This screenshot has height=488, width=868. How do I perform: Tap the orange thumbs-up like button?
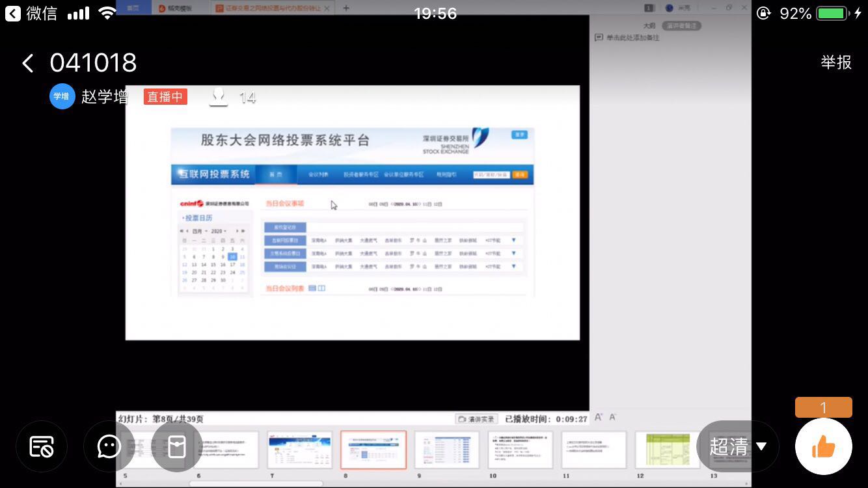click(x=823, y=446)
